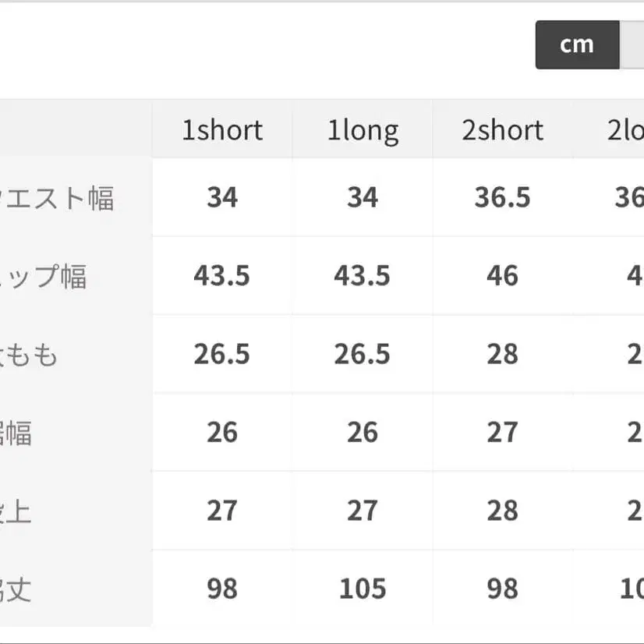This screenshot has height=644, width=644.
Task: Select the value 34 under 1short
Action: click(223, 197)
